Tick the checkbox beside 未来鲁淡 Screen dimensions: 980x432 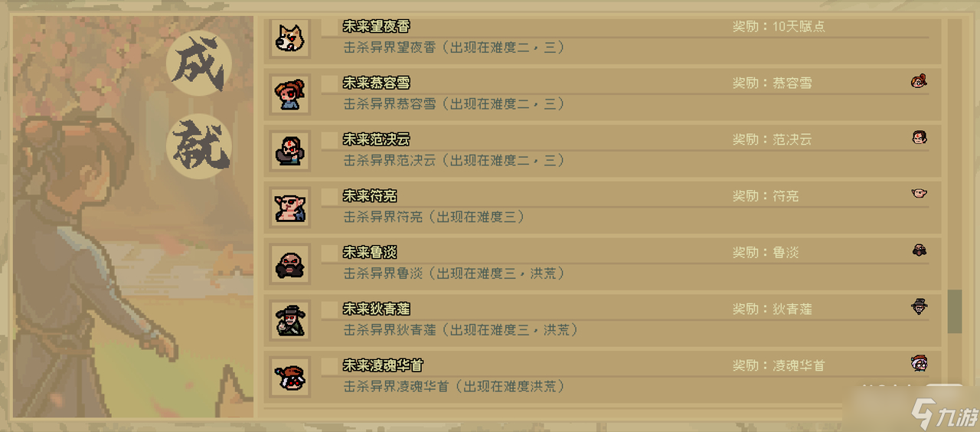coord(329,252)
